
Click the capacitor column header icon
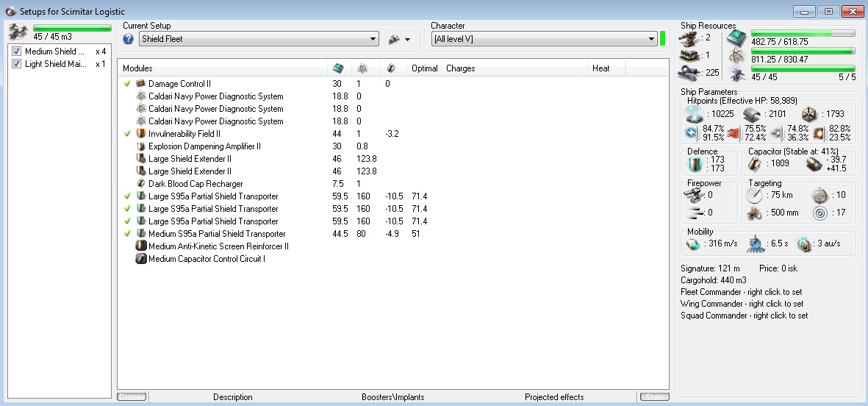pyautogui.click(x=391, y=68)
